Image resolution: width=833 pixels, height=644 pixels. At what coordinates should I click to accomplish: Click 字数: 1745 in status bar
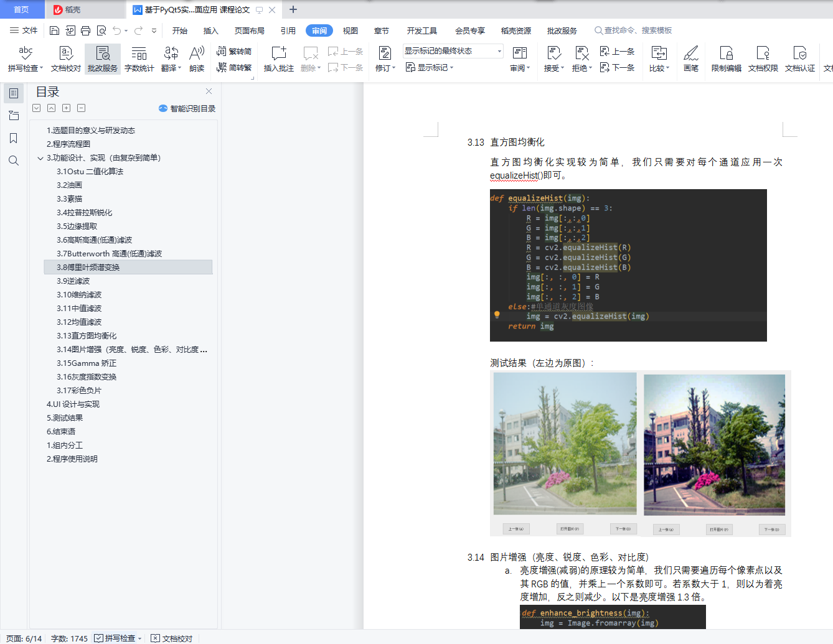pos(69,638)
